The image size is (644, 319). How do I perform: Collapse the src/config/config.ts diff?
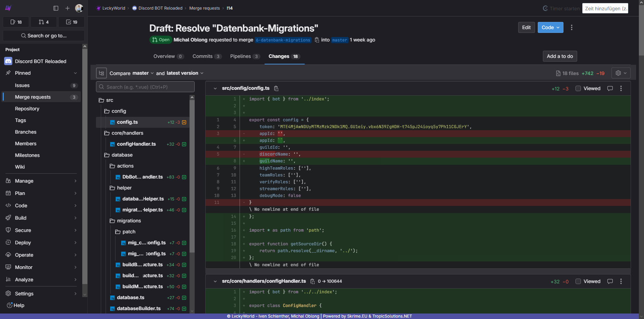(215, 88)
